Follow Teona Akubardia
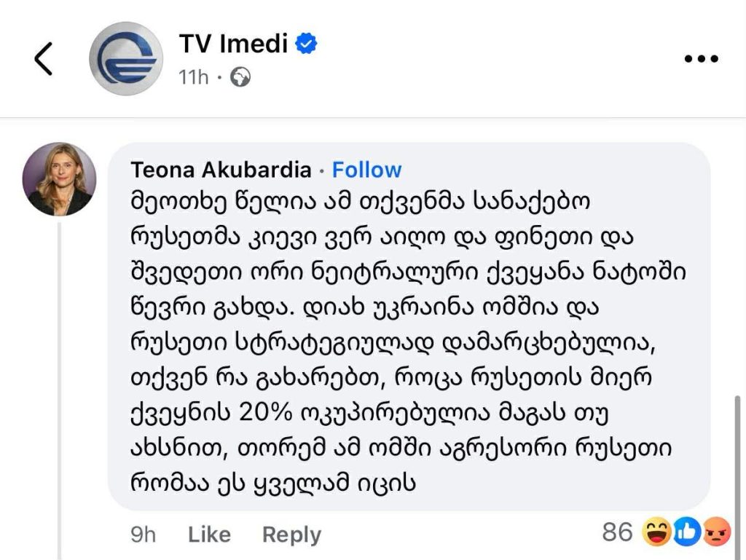The height and width of the screenshot is (560, 746). pos(366,170)
